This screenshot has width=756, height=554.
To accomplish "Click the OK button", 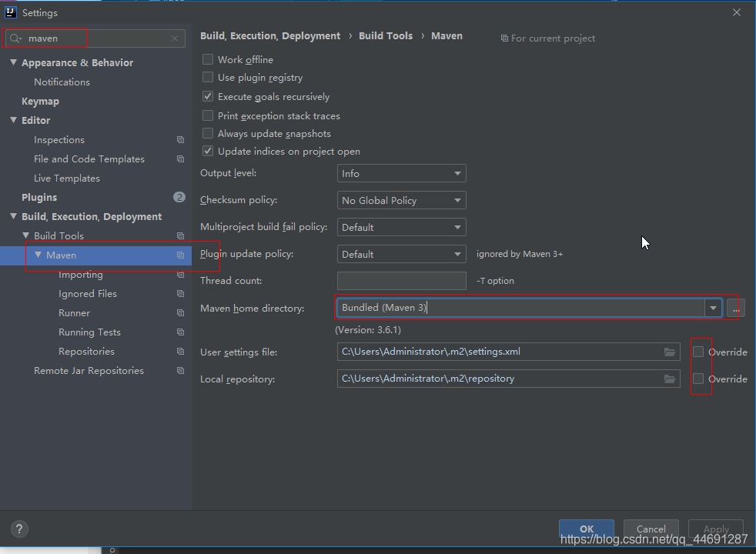I will (x=587, y=529).
